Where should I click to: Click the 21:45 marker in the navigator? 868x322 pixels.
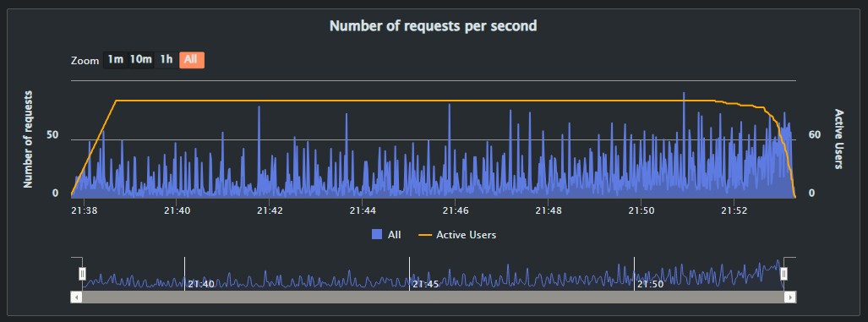(426, 284)
